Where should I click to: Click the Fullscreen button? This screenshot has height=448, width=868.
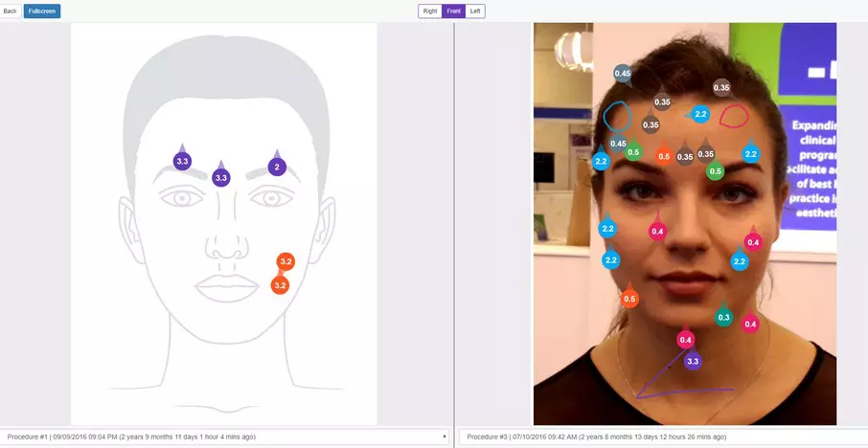[x=43, y=11]
